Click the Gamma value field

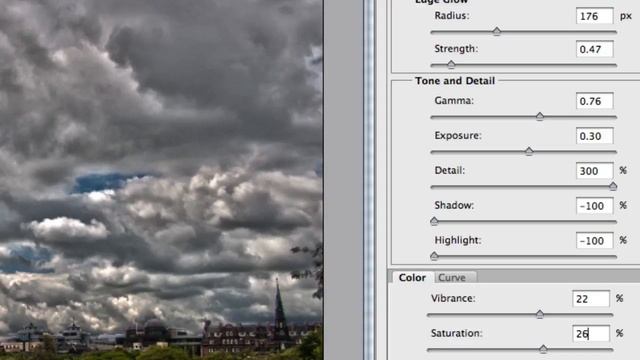click(x=594, y=101)
